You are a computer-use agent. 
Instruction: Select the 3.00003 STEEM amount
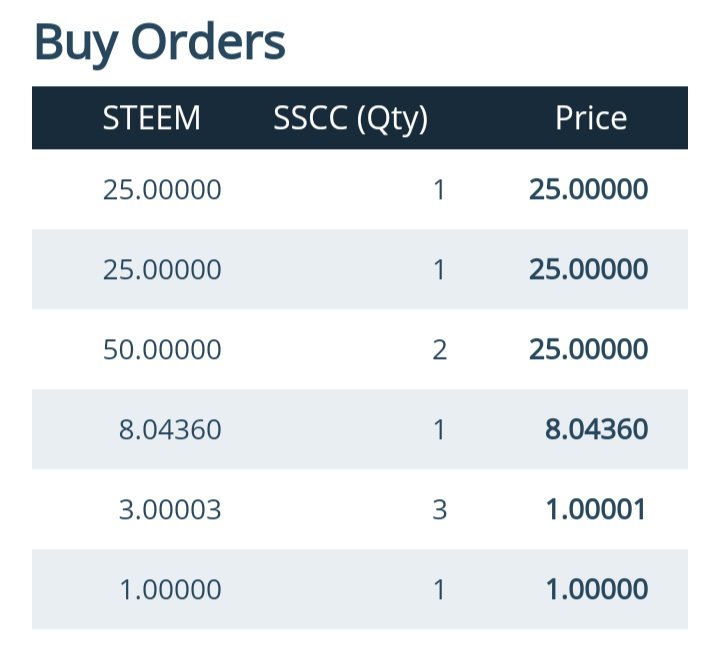[170, 510]
